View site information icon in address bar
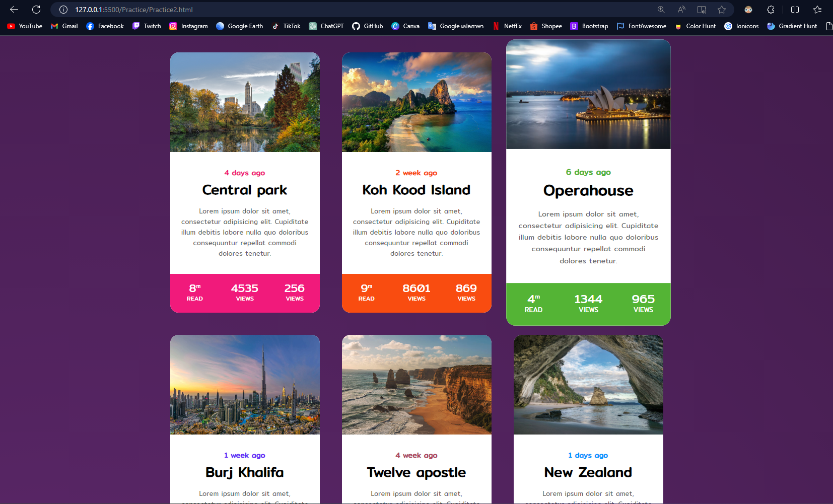Image resolution: width=833 pixels, height=504 pixels. (x=63, y=10)
